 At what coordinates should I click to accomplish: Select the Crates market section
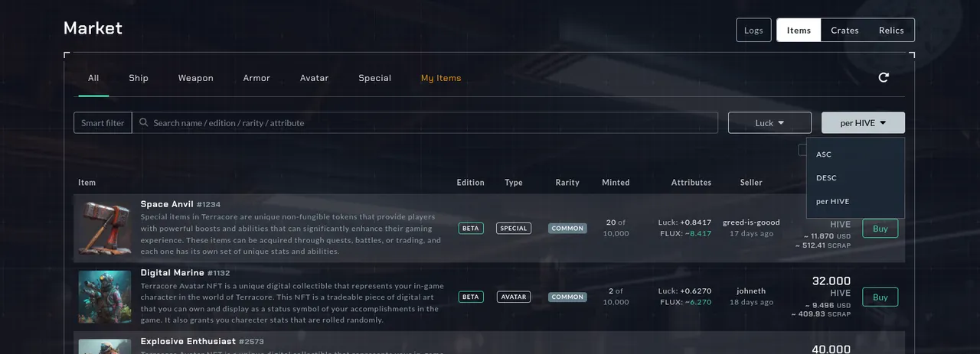844,30
